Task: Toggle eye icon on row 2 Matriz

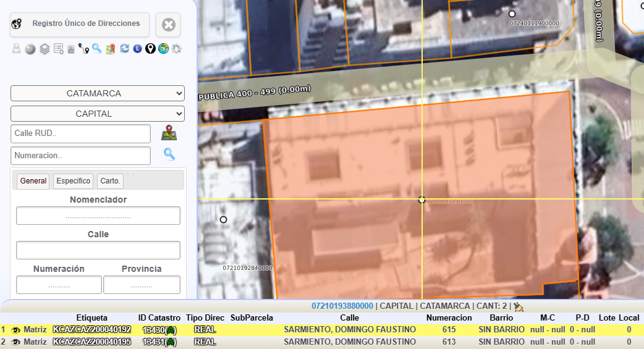Action: click(x=16, y=342)
